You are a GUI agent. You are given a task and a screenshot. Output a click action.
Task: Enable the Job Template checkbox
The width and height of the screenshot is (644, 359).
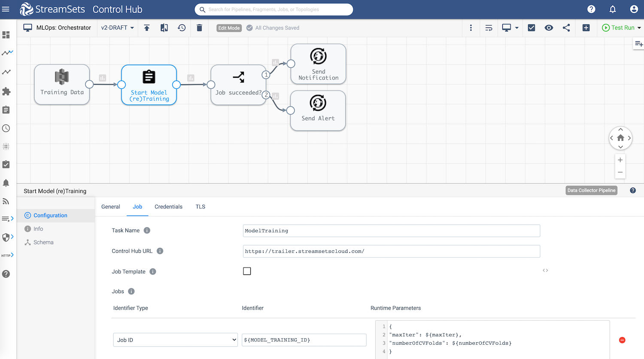coord(247,271)
